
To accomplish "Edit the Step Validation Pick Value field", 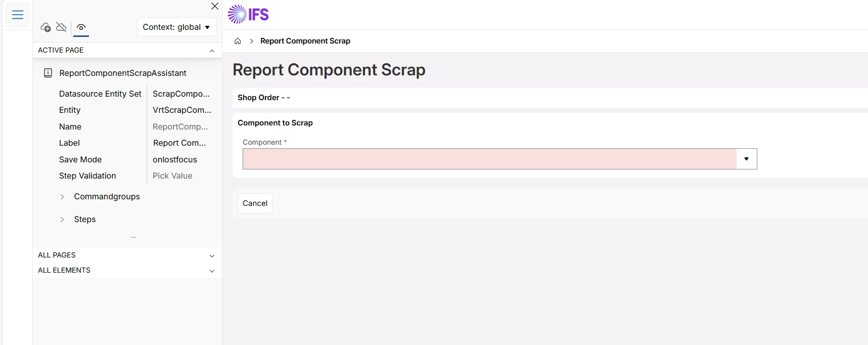I will coord(172,176).
